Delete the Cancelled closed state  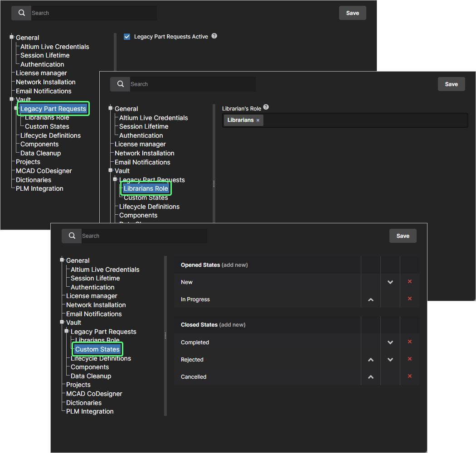[x=409, y=376]
